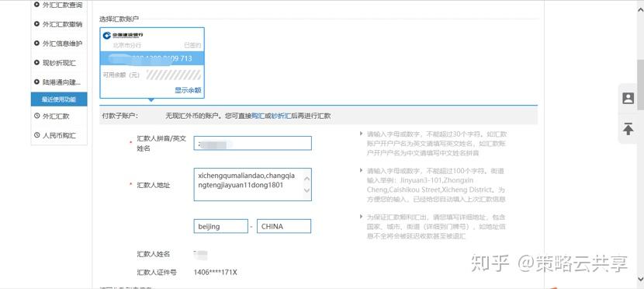
Task: Click the page vertical scrollbar thumb
Action: [x=640, y=84]
